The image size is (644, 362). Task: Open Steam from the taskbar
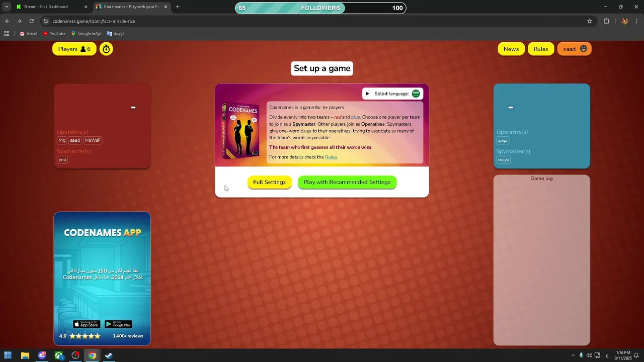(109, 355)
